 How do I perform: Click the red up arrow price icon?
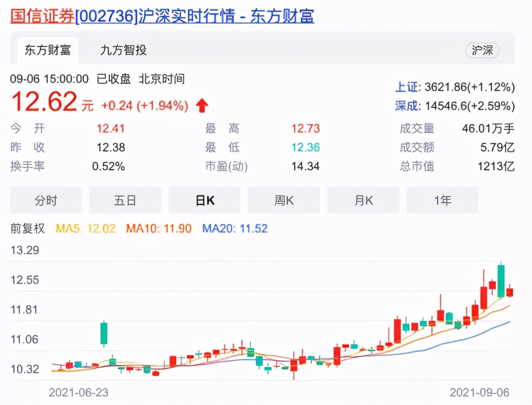pyautogui.click(x=202, y=106)
